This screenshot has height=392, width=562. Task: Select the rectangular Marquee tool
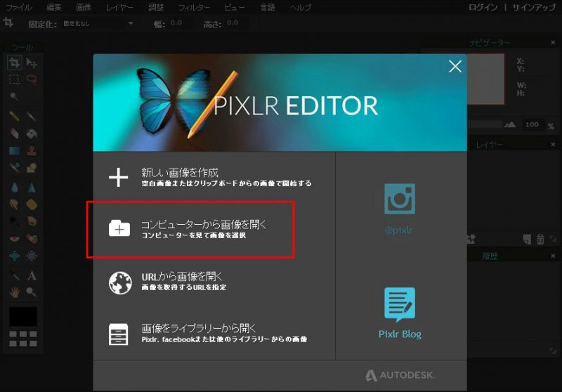14,79
